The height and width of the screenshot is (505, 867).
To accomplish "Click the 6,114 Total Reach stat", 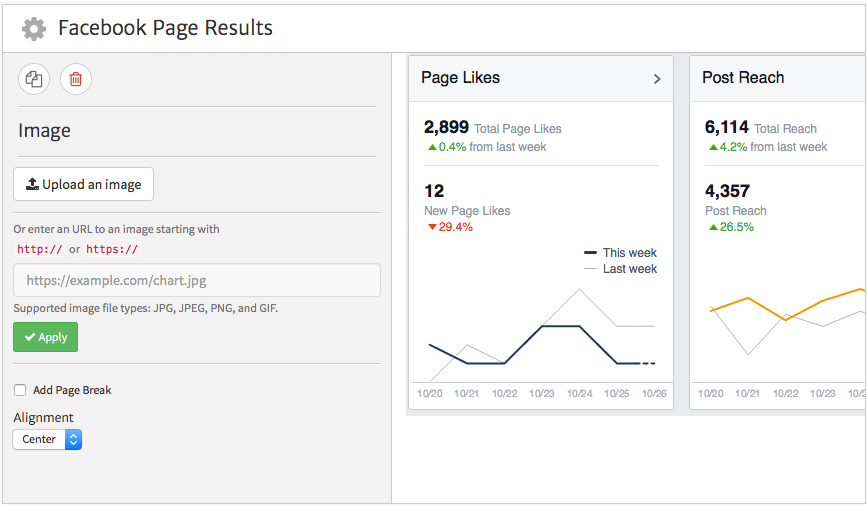I will 760,128.
